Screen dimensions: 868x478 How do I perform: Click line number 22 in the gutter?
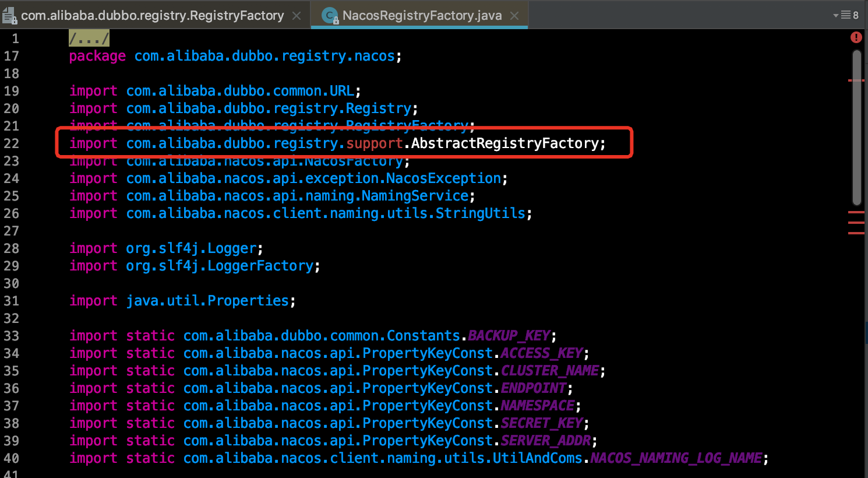[12, 143]
